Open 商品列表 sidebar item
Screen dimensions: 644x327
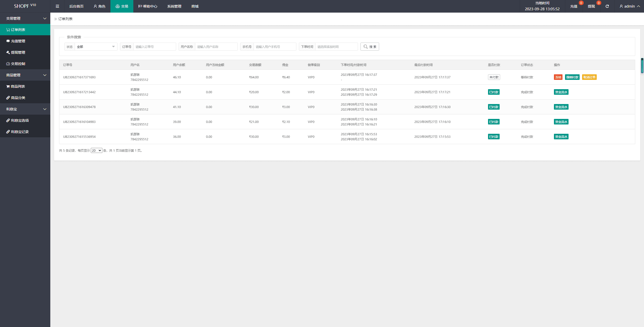point(18,86)
